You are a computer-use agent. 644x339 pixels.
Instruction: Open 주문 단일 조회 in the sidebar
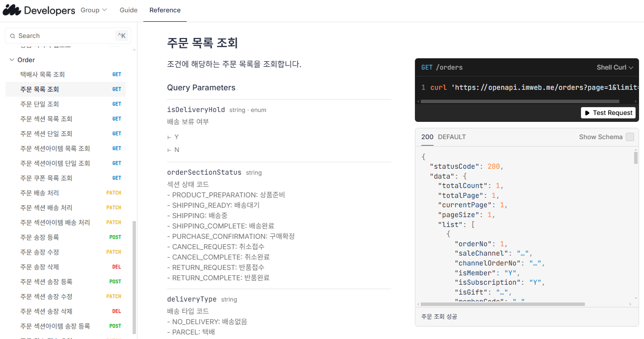[x=66, y=104]
